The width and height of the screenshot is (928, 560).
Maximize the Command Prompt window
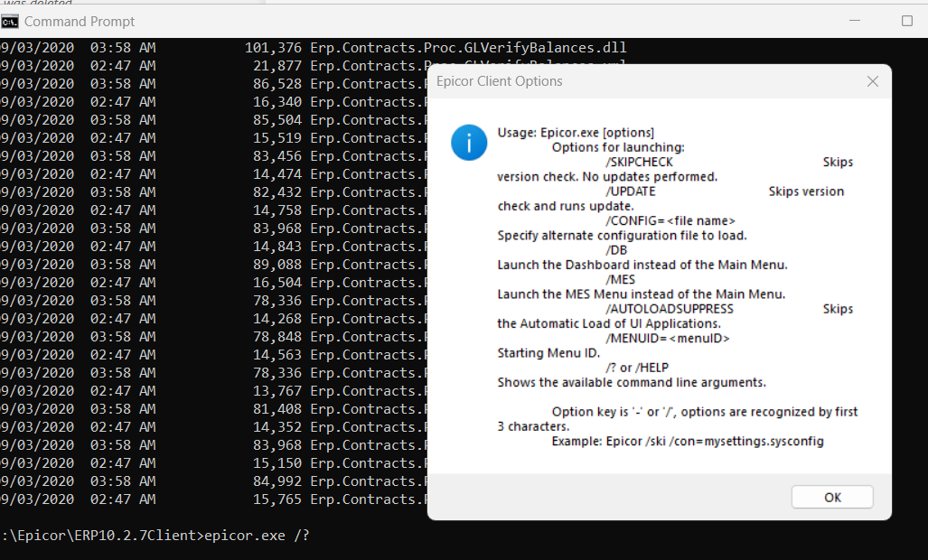pos(906,21)
